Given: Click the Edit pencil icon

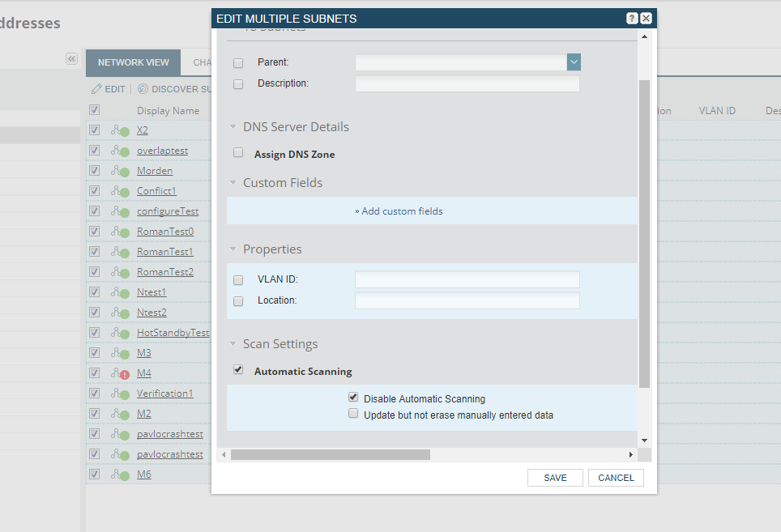Looking at the screenshot, I should [x=96, y=89].
